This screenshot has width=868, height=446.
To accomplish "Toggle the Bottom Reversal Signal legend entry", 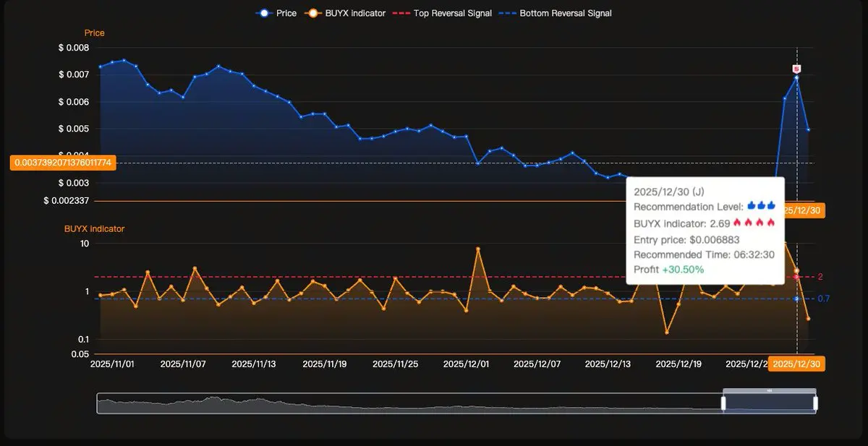I will point(555,13).
